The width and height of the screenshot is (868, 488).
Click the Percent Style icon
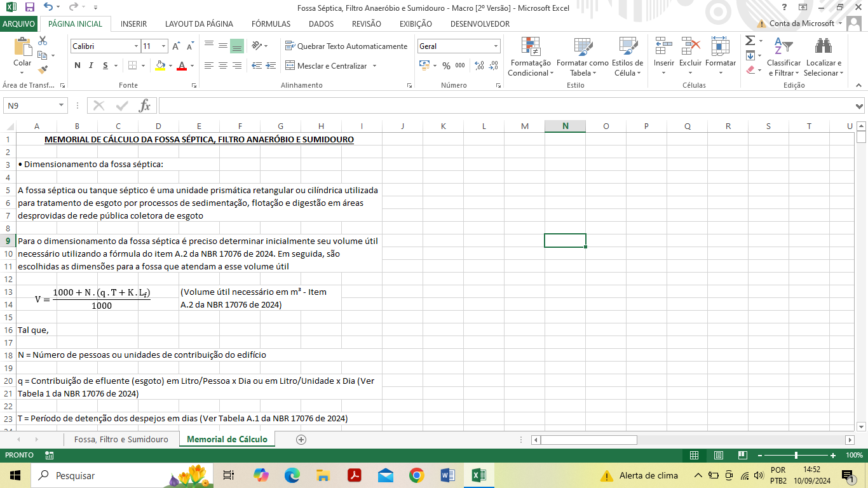[x=446, y=65]
